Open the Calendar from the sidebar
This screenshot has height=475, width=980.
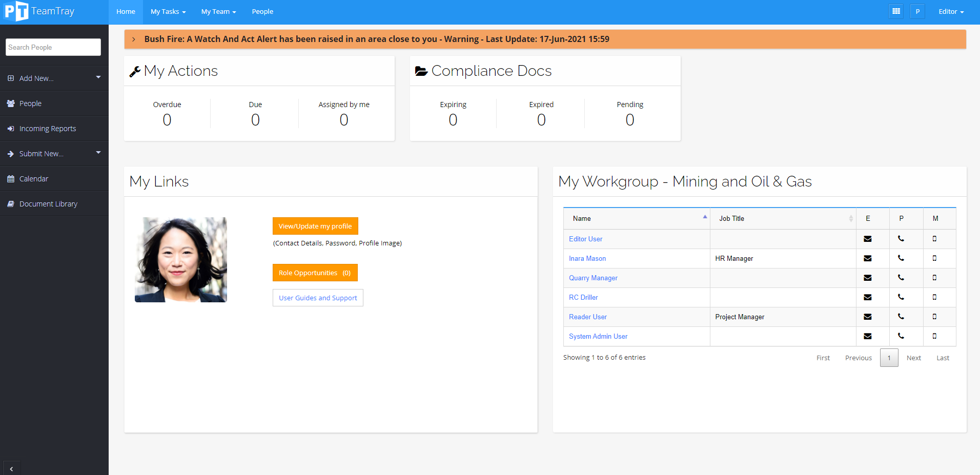[x=33, y=178]
